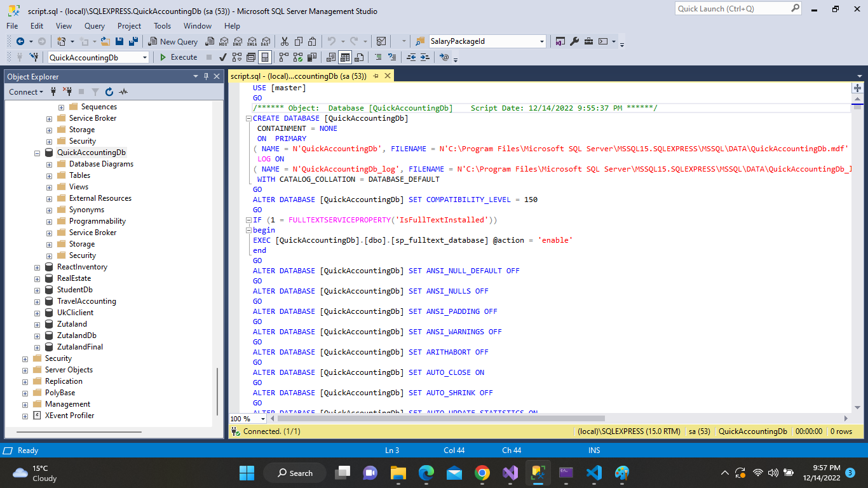Open the Query menu
This screenshot has height=488, width=868.
(95, 26)
